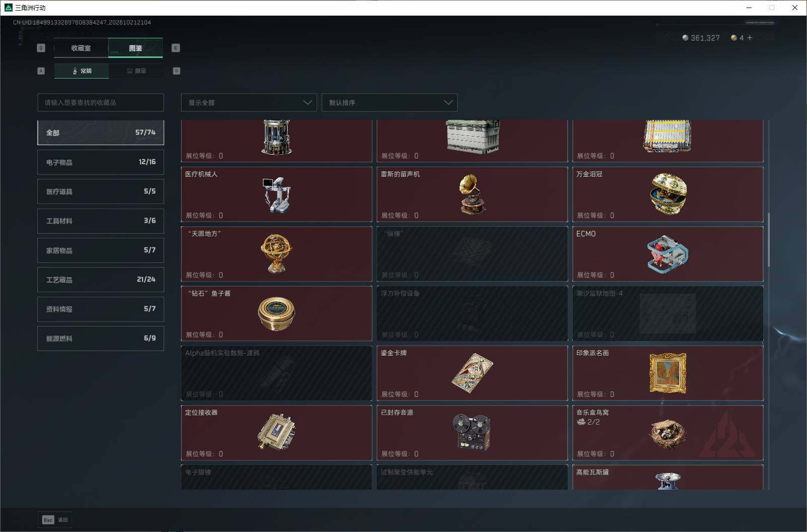Expand the 显示全部 filter dropdown

249,102
